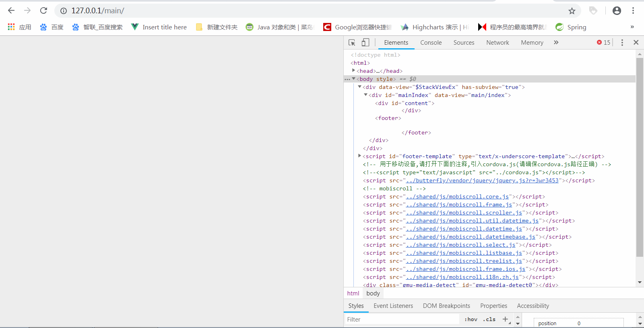Screen dimensions: 644x328
Task: Click the extension icon next to the bookmark star
Action: (x=593, y=11)
